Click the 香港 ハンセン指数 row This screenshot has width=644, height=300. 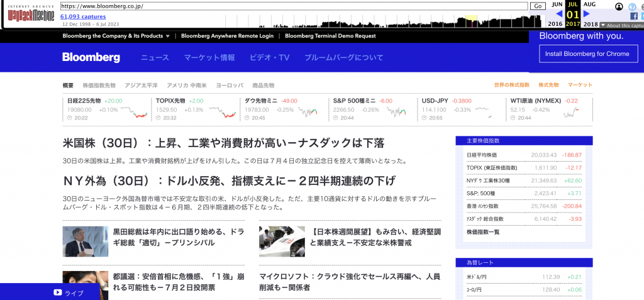tap(524, 206)
